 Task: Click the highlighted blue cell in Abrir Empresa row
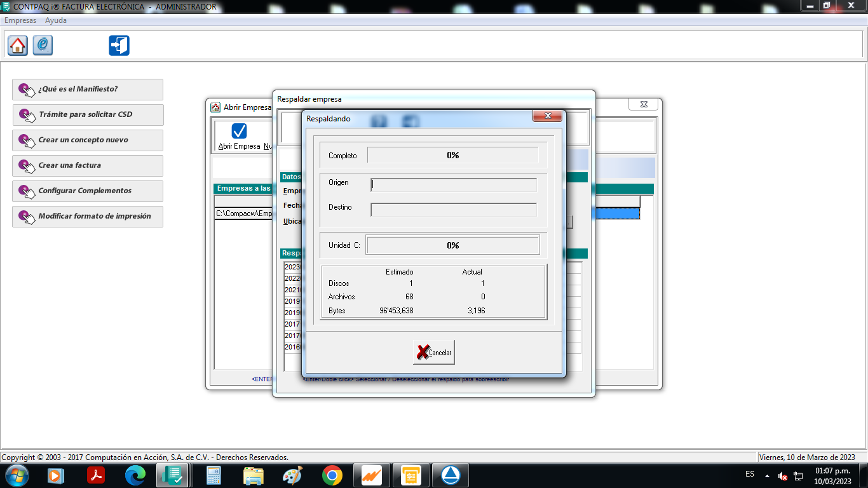(x=616, y=213)
